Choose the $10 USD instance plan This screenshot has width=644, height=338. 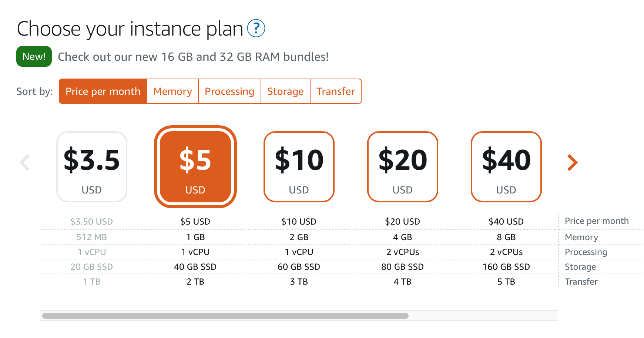pyautogui.click(x=299, y=167)
